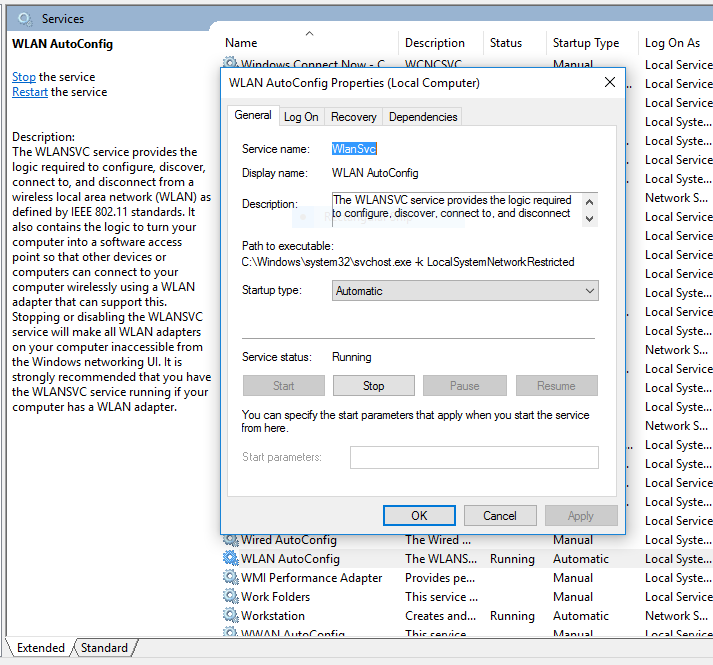The width and height of the screenshot is (713, 665).
Task: Click Running status of Workstation
Action: point(512,615)
